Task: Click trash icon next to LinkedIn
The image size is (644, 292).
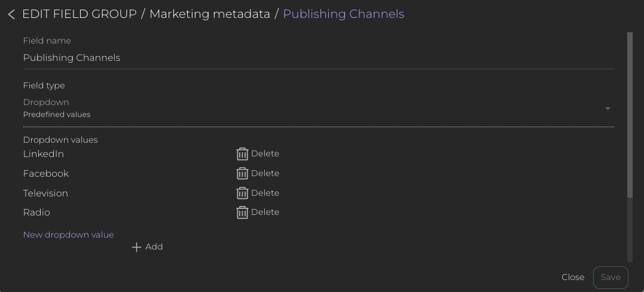Action: tap(242, 154)
